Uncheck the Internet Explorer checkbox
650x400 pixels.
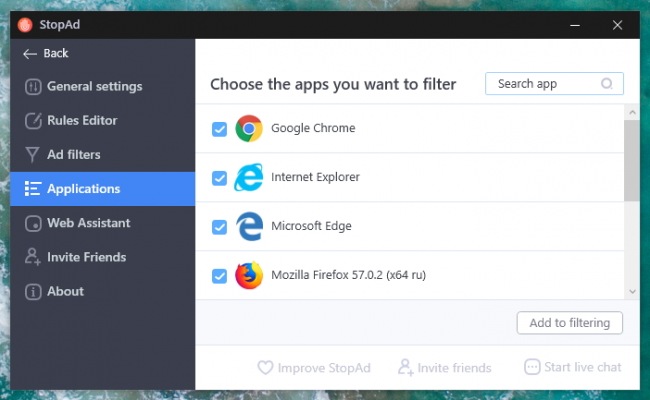tap(219, 178)
